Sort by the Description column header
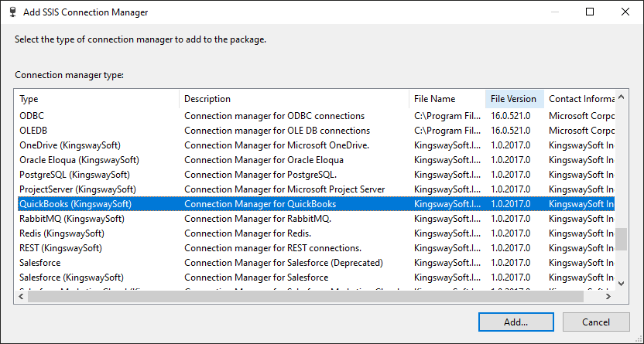The width and height of the screenshot is (644, 344). pyautogui.click(x=294, y=99)
